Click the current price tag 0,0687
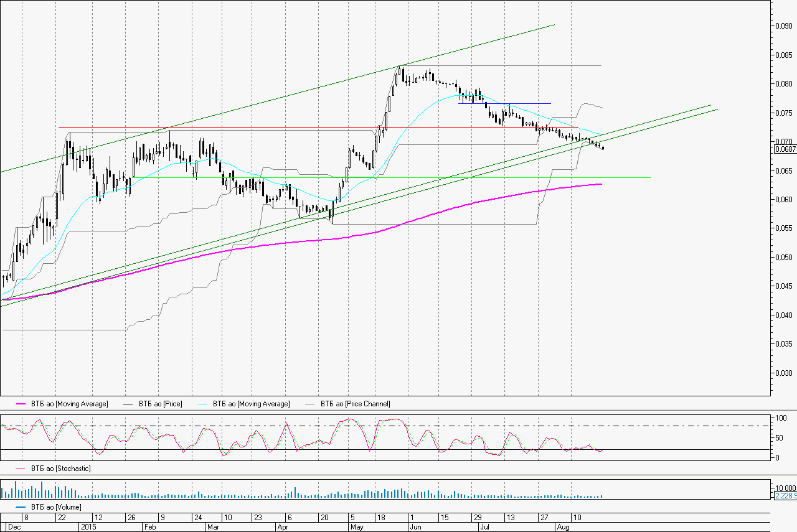The width and height of the screenshot is (797, 532). (x=784, y=149)
